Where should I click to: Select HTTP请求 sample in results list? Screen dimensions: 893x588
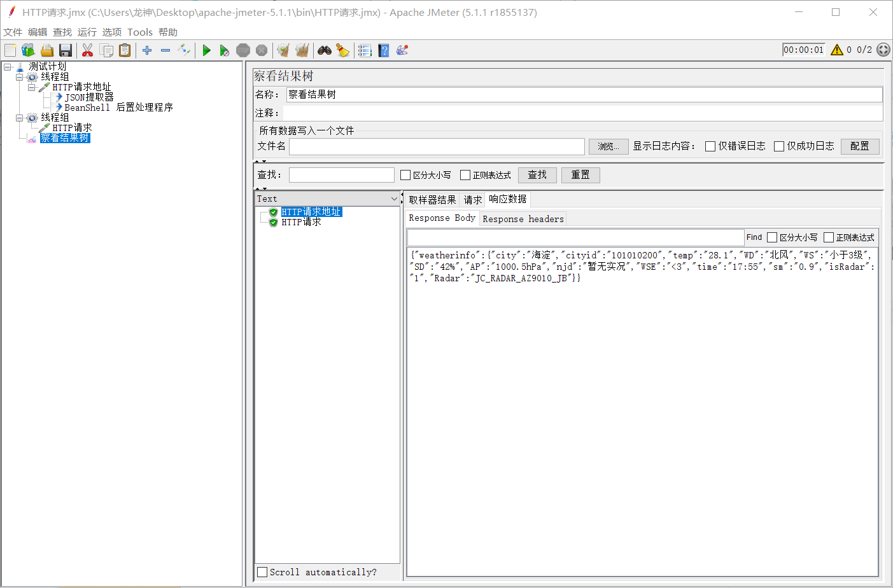pyautogui.click(x=301, y=222)
